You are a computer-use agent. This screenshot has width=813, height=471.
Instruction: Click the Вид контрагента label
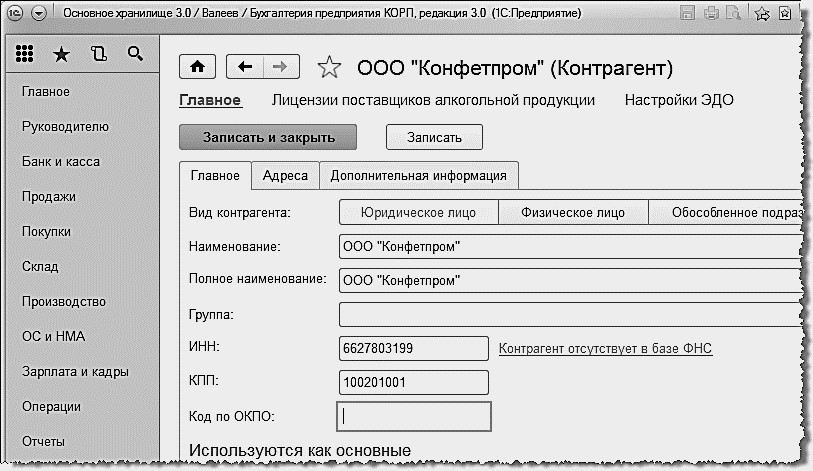(x=240, y=213)
